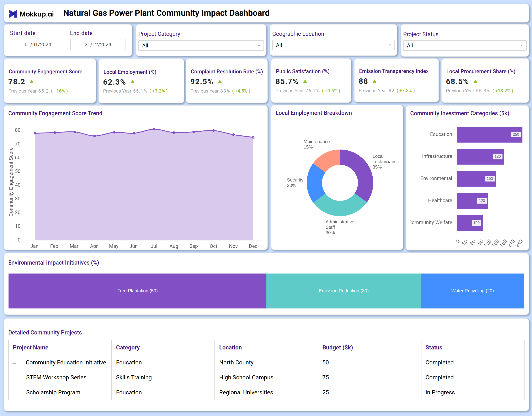532x416 pixels.
Task: Click the budget value 25
Action: (325, 392)
